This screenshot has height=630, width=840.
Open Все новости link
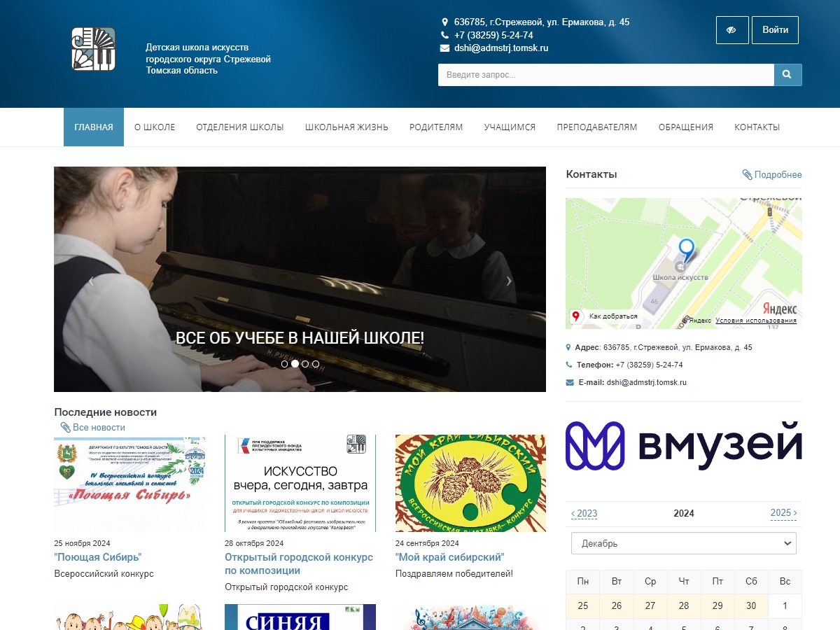coord(99,428)
